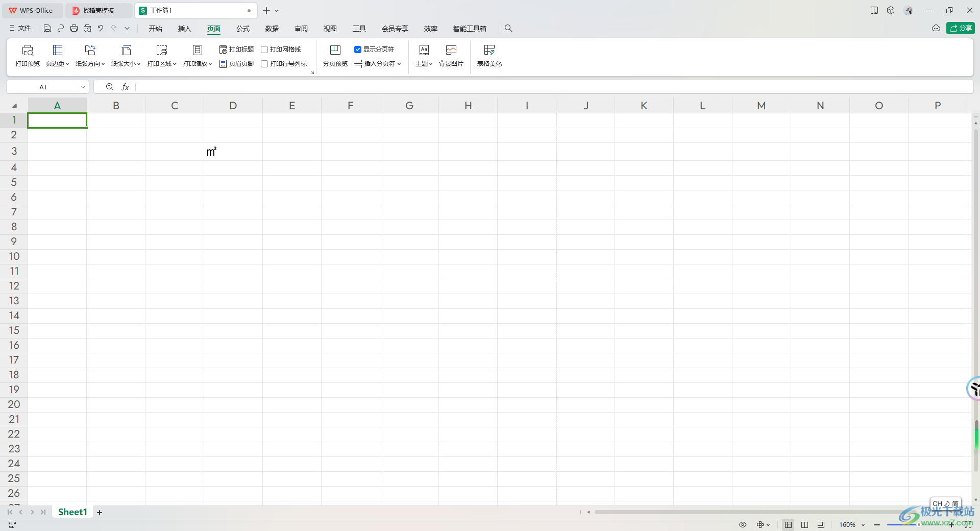This screenshot has height=531, width=980.
Task: Open Print Preview (打印预览) in the ribbon
Action: click(x=28, y=56)
